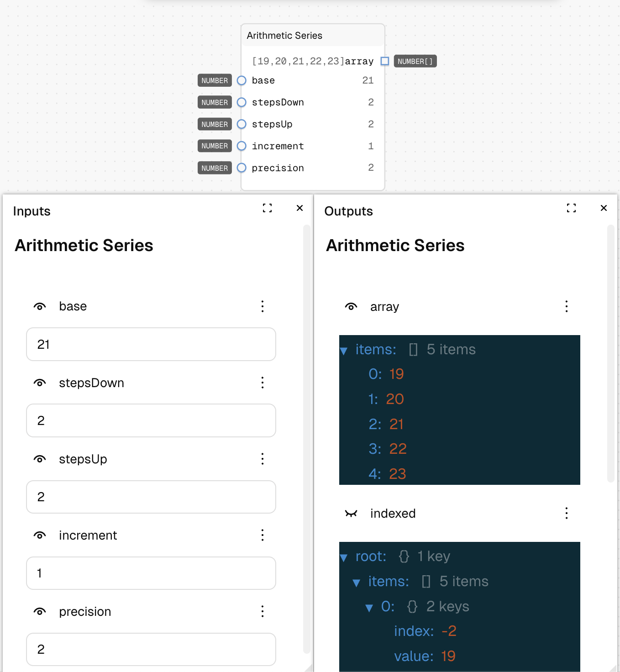Toggle visibility of the stepsUp input
The width and height of the screenshot is (620, 672).
(40, 459)
